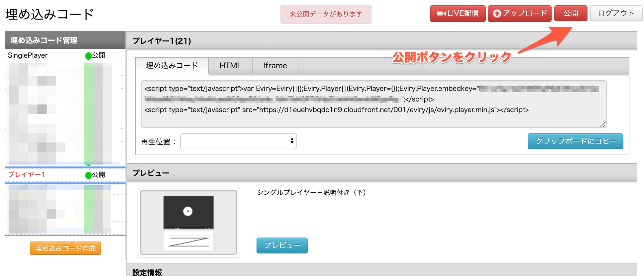
Task: Click the シングルプレイヤー＋説明付き（下） description text
Action: click(x=311, y=192)
